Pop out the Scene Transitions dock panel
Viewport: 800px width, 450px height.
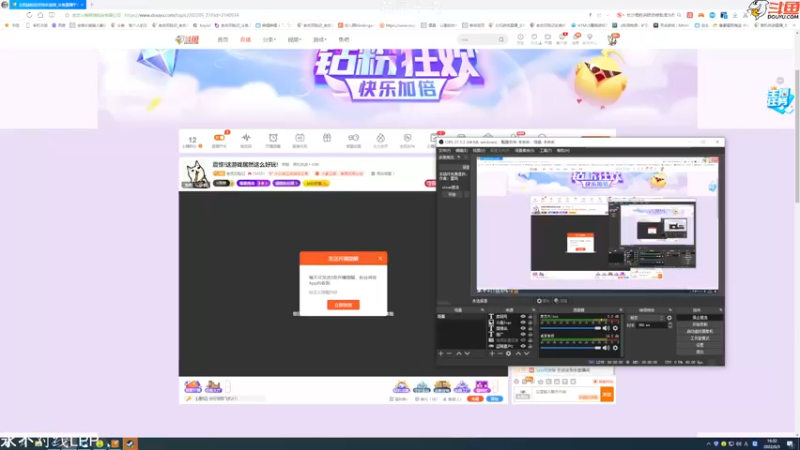pos(670,310)
